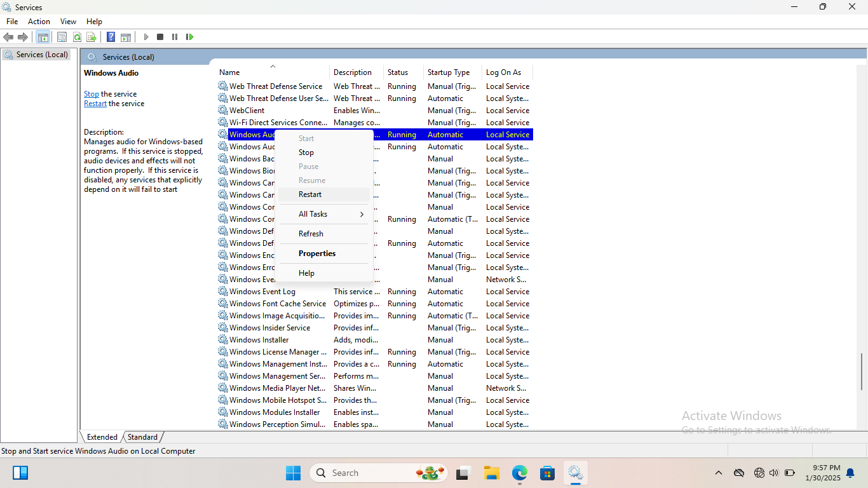Open Properties via the toolbar icon

62,37
